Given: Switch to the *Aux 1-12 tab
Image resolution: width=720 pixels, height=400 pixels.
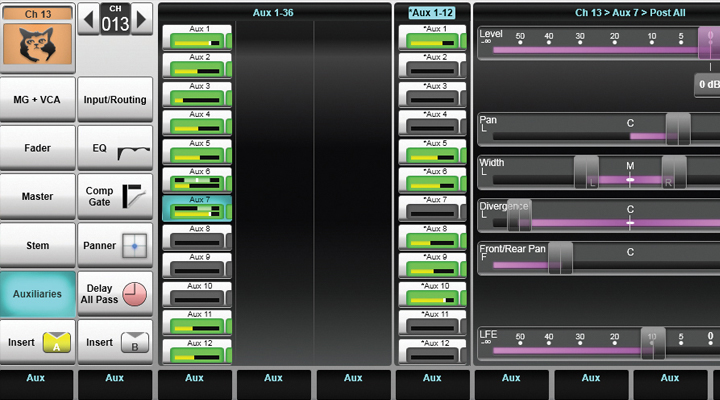Looking at the screenshot, I should (x=432, y=12).
